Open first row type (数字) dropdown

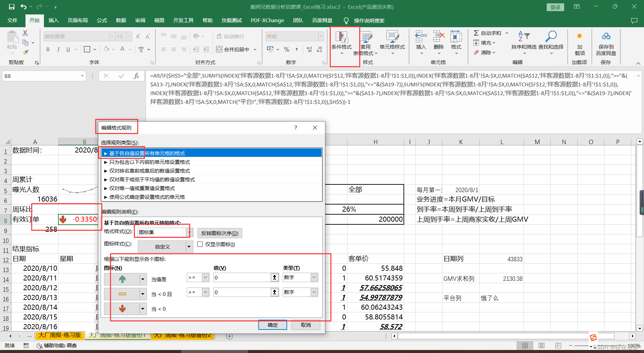point(314,277)
